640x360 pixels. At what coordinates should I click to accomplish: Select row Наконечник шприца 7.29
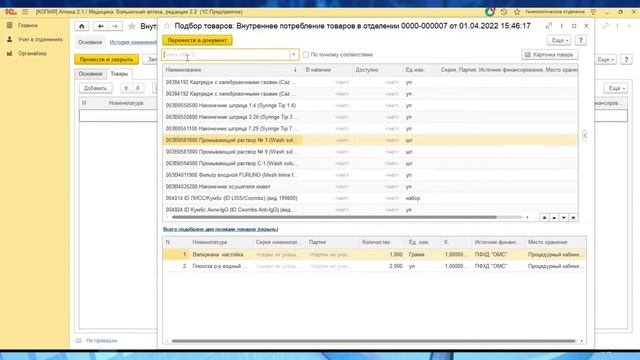point(370,129)
